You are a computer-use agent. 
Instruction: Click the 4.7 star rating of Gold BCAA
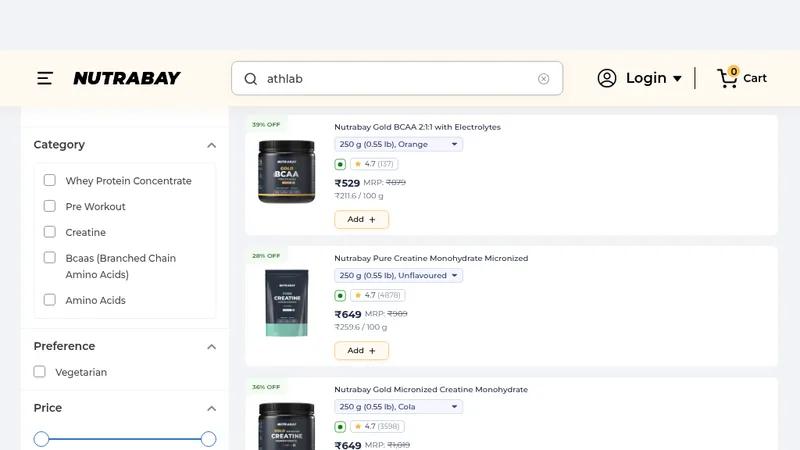coord(374,164)
